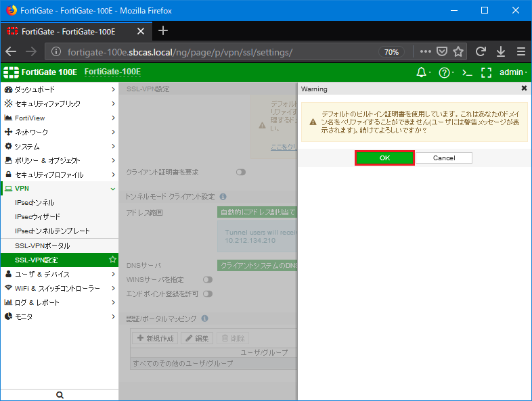Expand the ネットワーク menu

click(x=60, y=132)
